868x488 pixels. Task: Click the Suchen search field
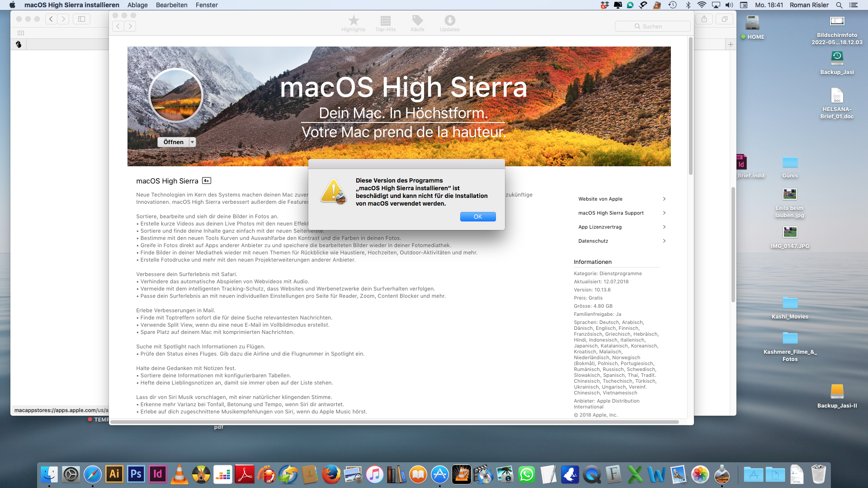tap(652, 26)
